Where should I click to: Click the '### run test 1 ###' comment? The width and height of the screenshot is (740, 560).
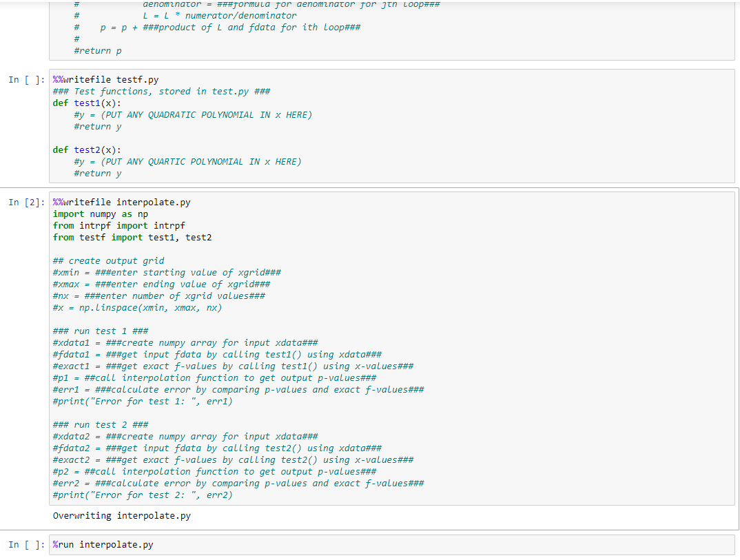pos(101,331)
